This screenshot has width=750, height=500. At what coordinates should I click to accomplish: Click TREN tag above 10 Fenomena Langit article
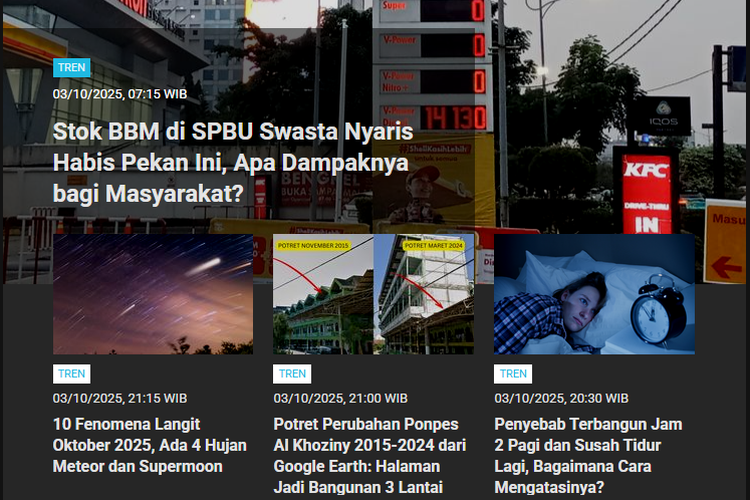tap(72, 374)
